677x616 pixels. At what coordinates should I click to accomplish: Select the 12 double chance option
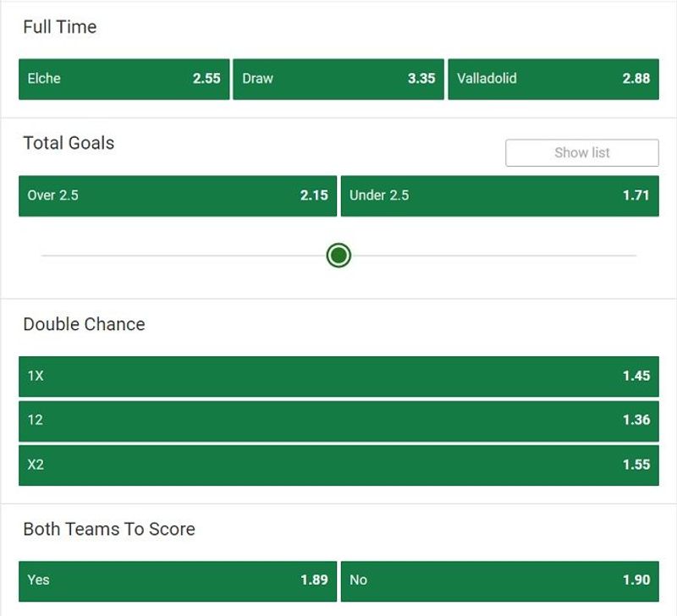[x=338, y=421]
